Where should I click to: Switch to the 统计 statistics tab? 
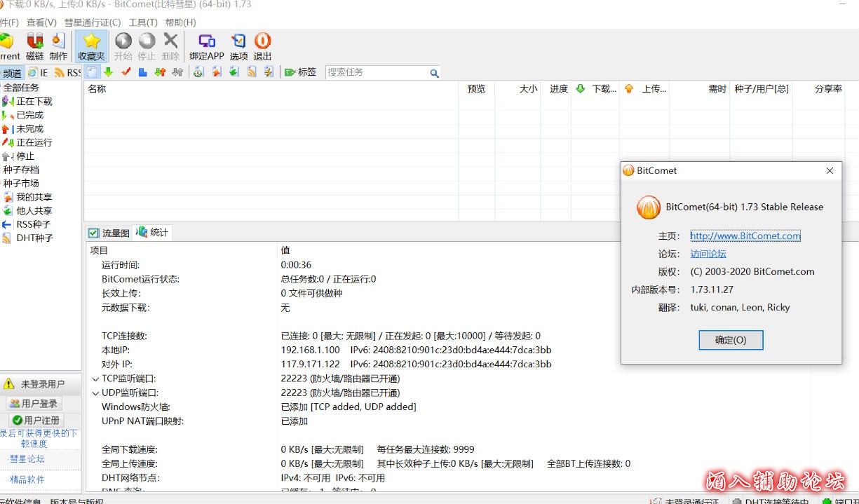pyautogui.click(x=152, y=233)
